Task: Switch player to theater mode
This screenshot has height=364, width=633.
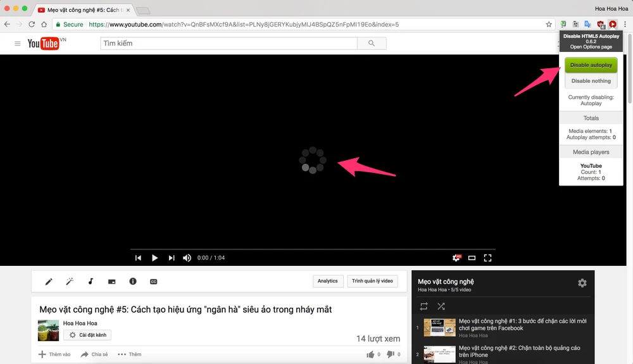Action: (x=472, y=258)
